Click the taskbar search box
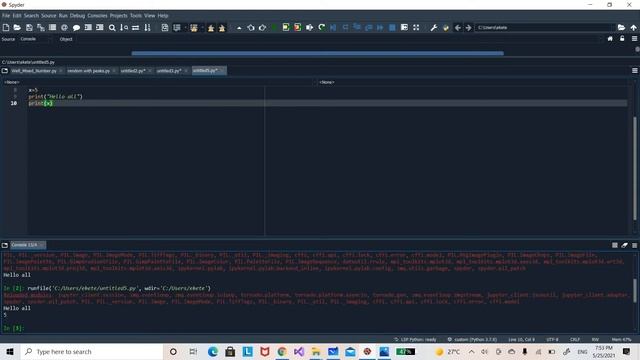Viewport: 640px width, 360px height. pyautogui.click(x=91, y=351)
